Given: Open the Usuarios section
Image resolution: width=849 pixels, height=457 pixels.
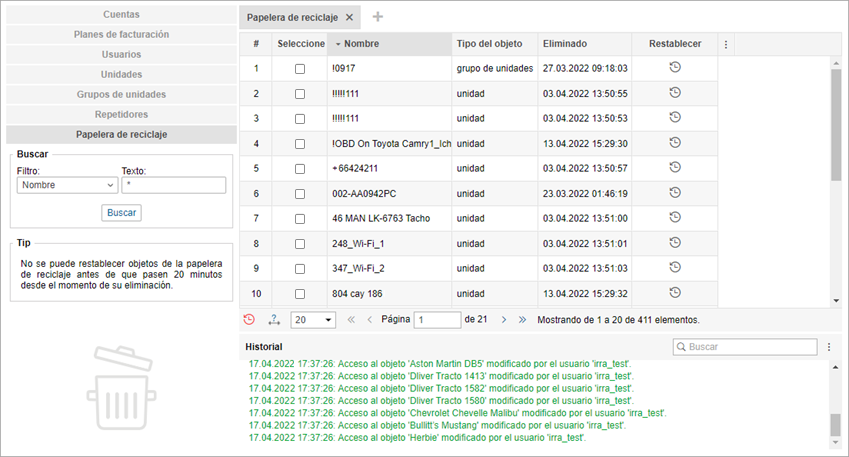Looking at the screenshot, I should [121, 54].
